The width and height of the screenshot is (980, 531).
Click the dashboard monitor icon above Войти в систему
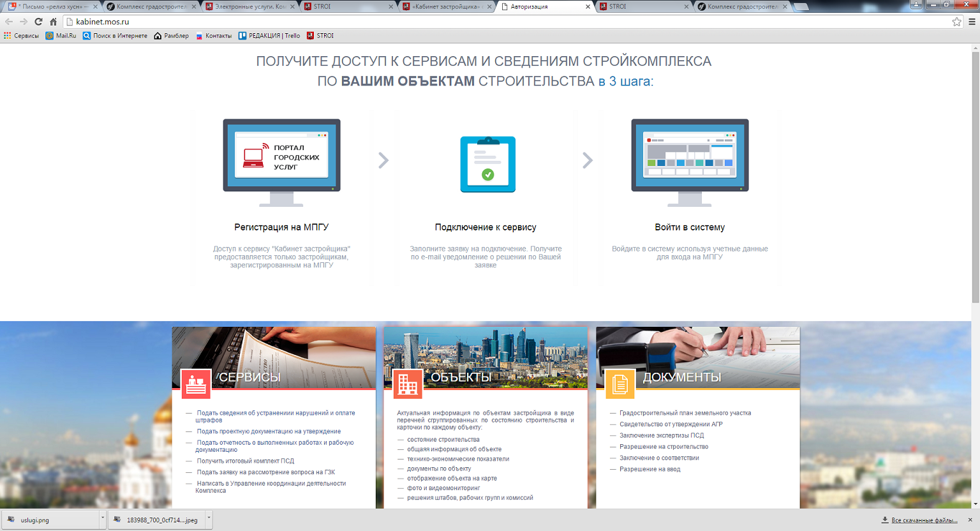coord(690,161)
